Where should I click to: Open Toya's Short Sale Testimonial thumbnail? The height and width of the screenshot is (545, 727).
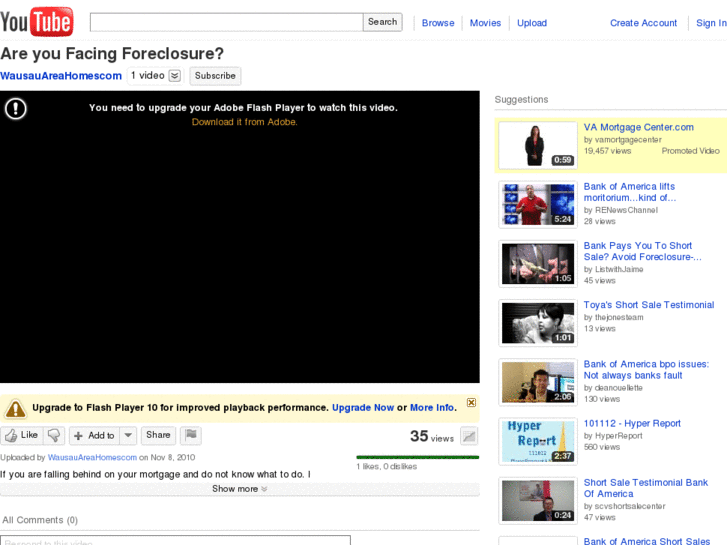(x=538, y=323)
